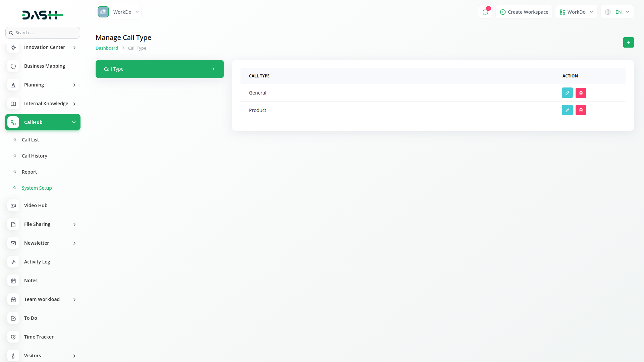The width and height of the screenshot is (644, 362).
Task: Click the Video Hub camera icon
Action: [x=13, y=206]
